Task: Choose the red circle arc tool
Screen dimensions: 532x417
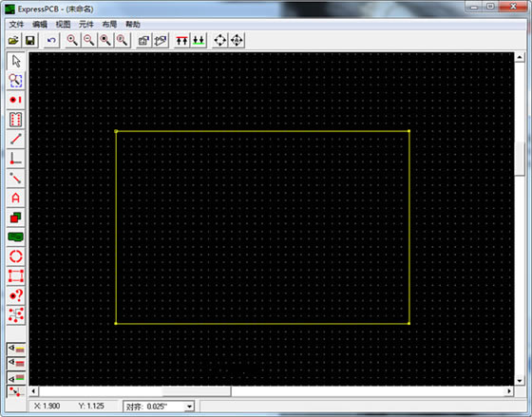Action: tap(15, 256)
